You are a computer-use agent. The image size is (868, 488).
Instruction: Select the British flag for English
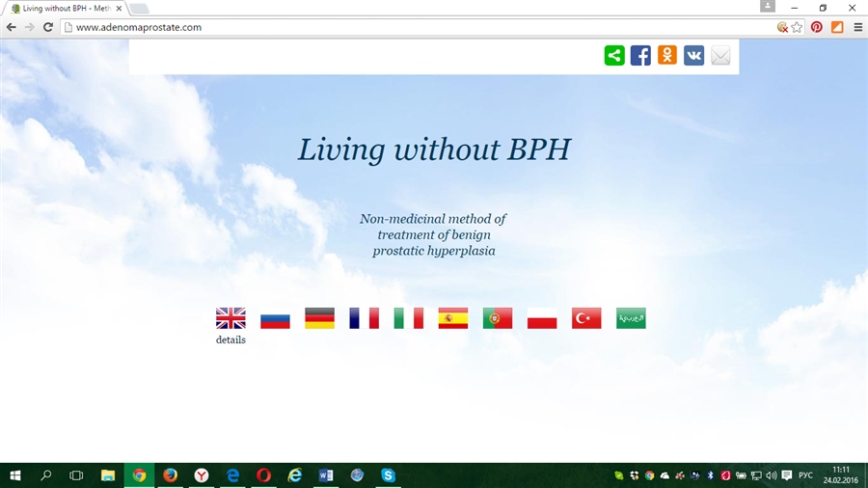pyautogui.click(x=231, y=318)
